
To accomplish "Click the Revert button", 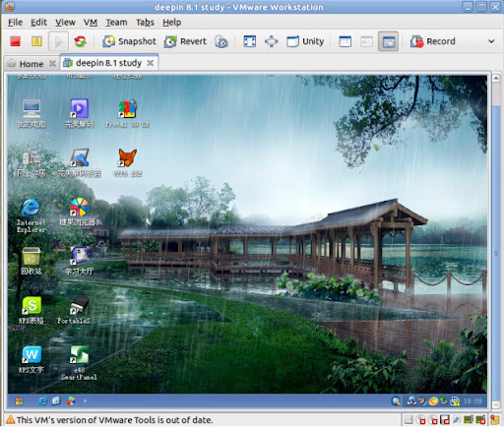I will point(185,41).
